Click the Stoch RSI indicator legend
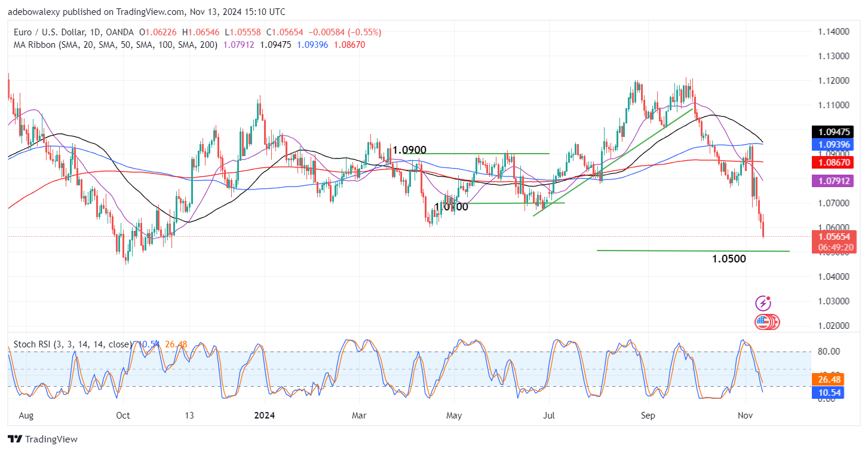The width and height of the screenshot is (868, 452). pyautogui.click(x=72, y=344)
